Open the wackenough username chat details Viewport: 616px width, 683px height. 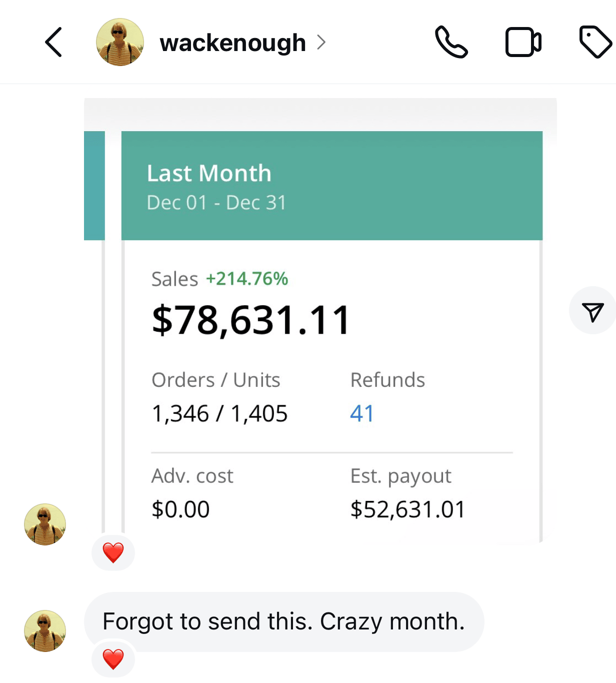[x=232, y=43]
